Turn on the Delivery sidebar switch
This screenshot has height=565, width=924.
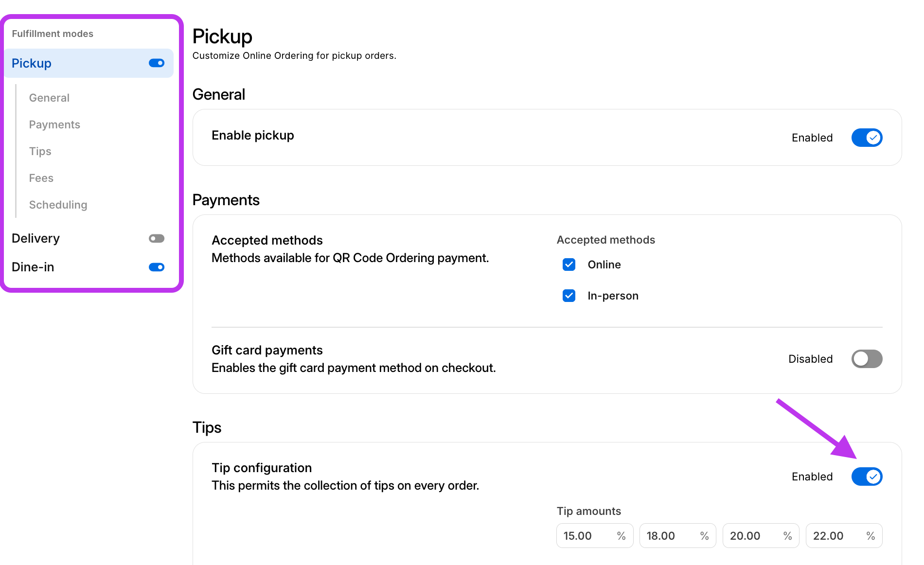[157, 238]
